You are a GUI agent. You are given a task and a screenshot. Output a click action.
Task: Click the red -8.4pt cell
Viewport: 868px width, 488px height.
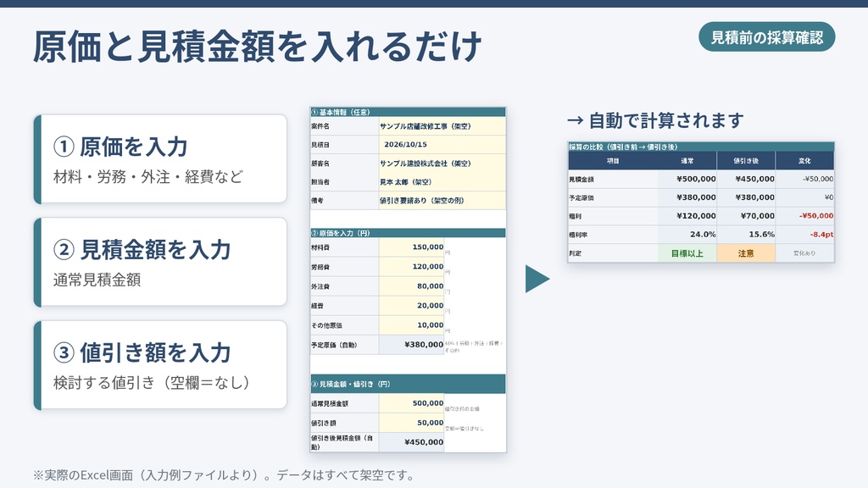(x=804, y=234)
